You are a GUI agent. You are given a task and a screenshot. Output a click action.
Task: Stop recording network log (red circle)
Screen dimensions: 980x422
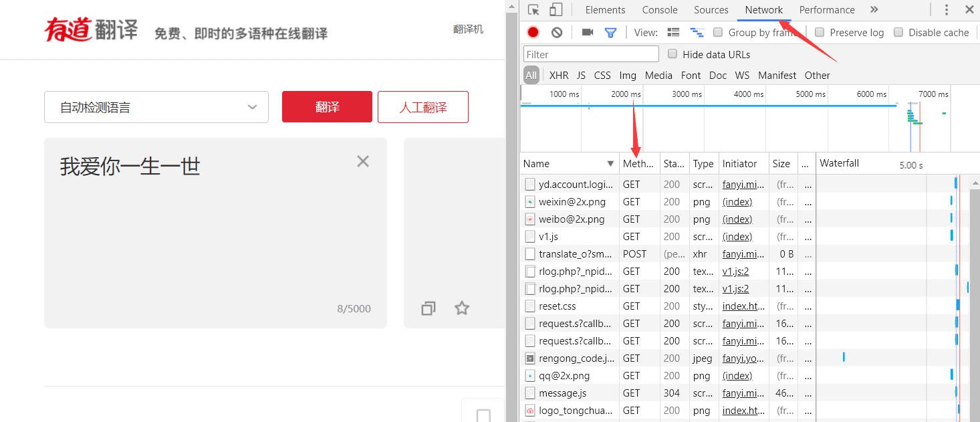pyautogui.click(x=533, y=31)
